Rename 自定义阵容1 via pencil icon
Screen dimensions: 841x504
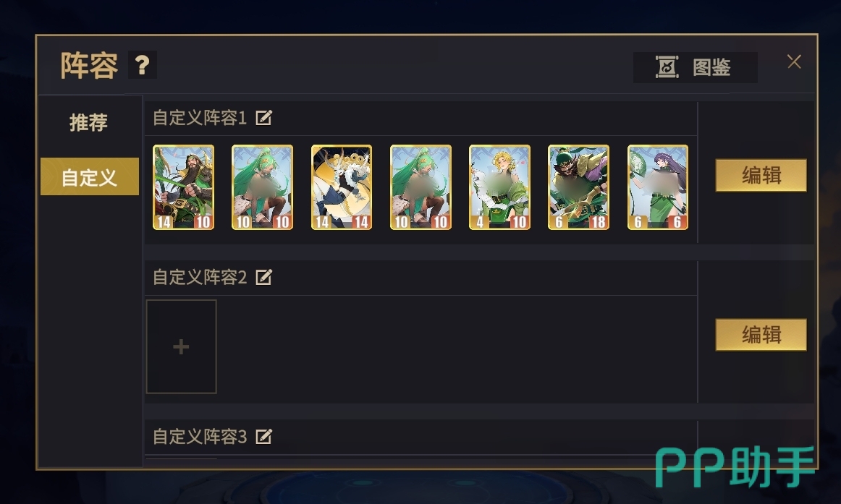coord(263,117)
